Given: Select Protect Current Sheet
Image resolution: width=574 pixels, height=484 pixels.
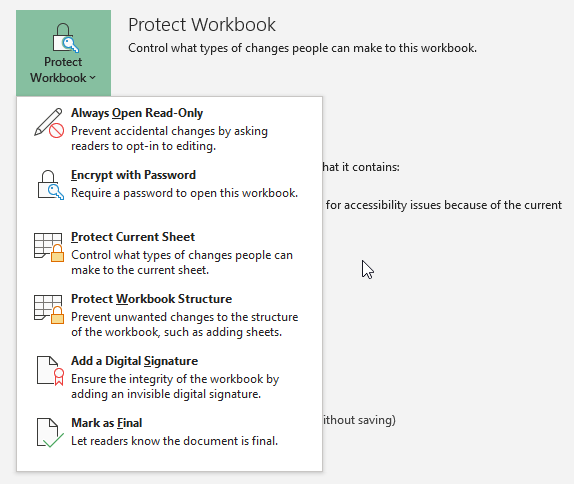Looking at the screenshot, I should pos(169,253).
